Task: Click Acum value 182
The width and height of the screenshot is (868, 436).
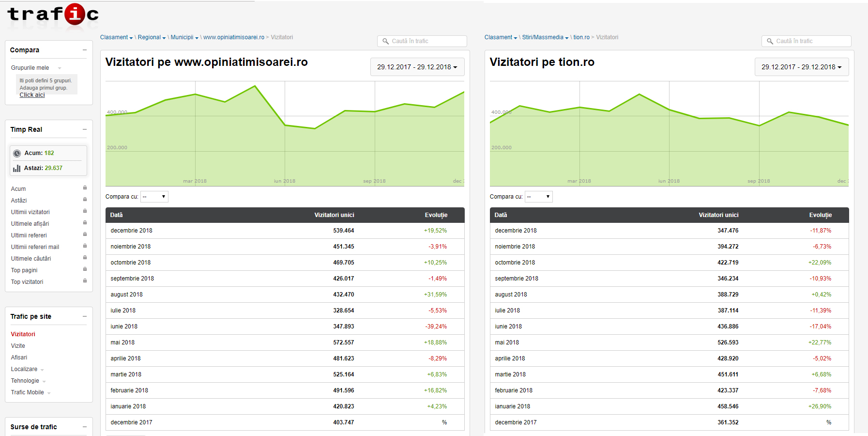Action: (x=49, y=153)
